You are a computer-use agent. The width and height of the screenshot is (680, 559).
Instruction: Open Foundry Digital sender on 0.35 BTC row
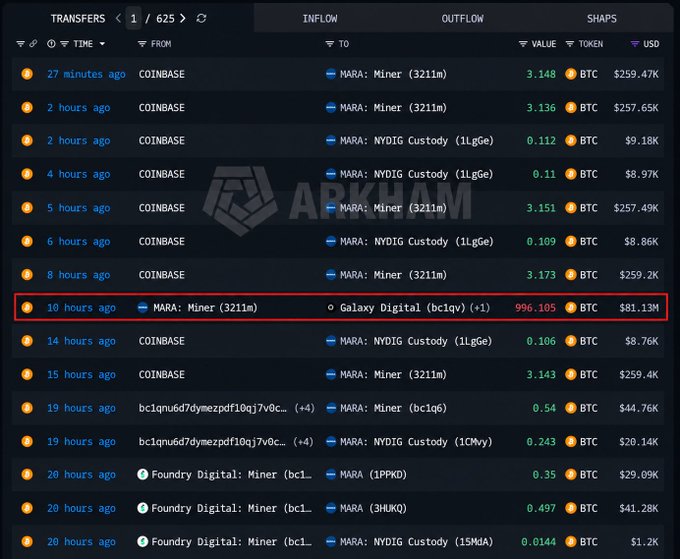click(232, 474)
